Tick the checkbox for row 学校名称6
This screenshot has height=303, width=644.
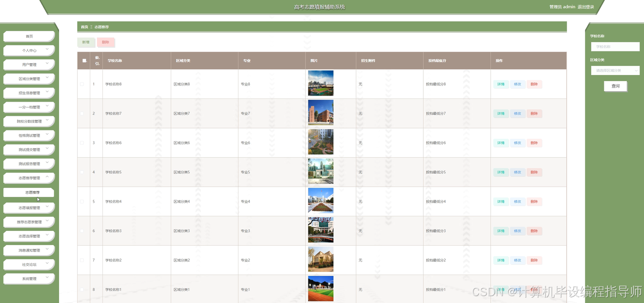click(x=82, y=143)
